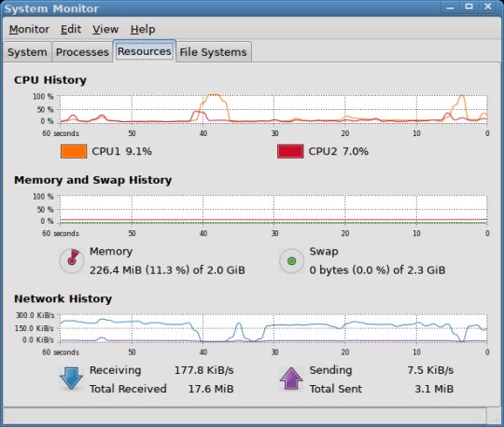
Task: Click the receiving rate 177.8 KiB/s
Action: coord(203,370)
